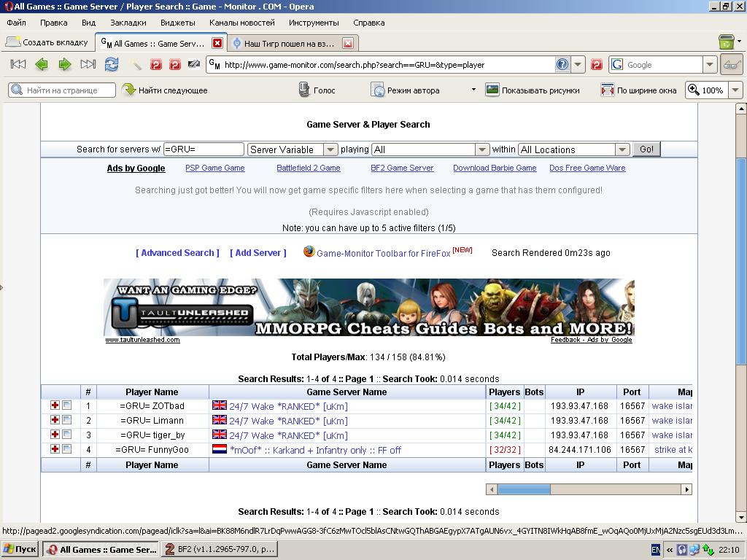Open the Вид menu
747x560 pixels.
tap(88, 23)
